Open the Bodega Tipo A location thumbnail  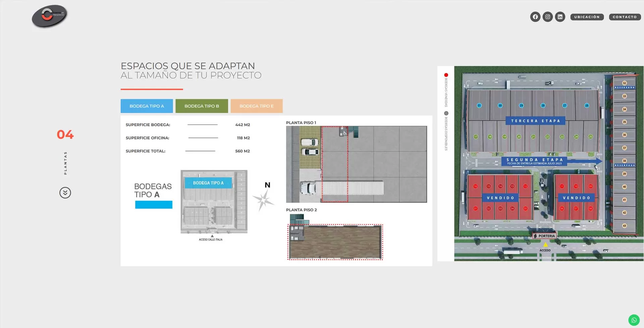214,201
